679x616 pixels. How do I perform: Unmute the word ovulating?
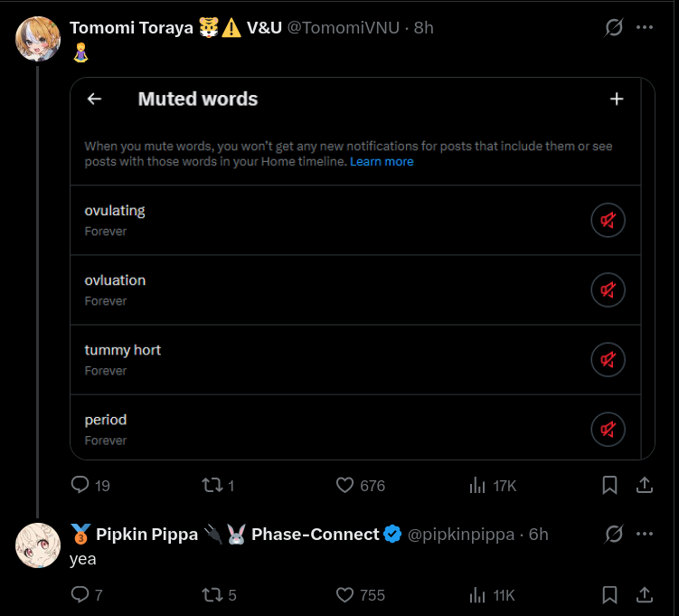pyautogui.click(x=608, y=220)
